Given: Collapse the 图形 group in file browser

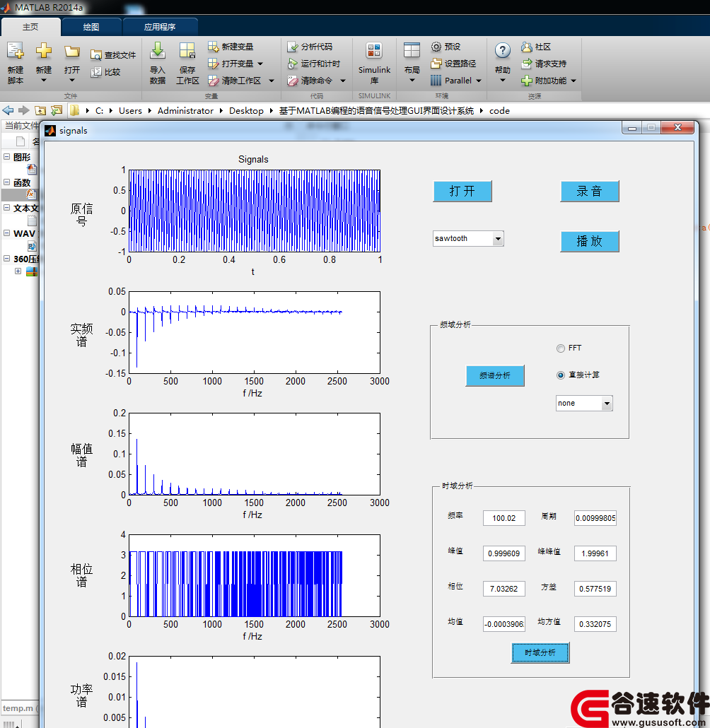Looking at the screenshot, I should 7,157.
